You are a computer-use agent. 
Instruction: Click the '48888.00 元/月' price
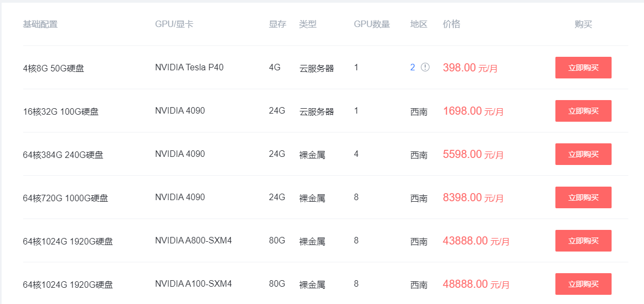(x=476, y=284)
